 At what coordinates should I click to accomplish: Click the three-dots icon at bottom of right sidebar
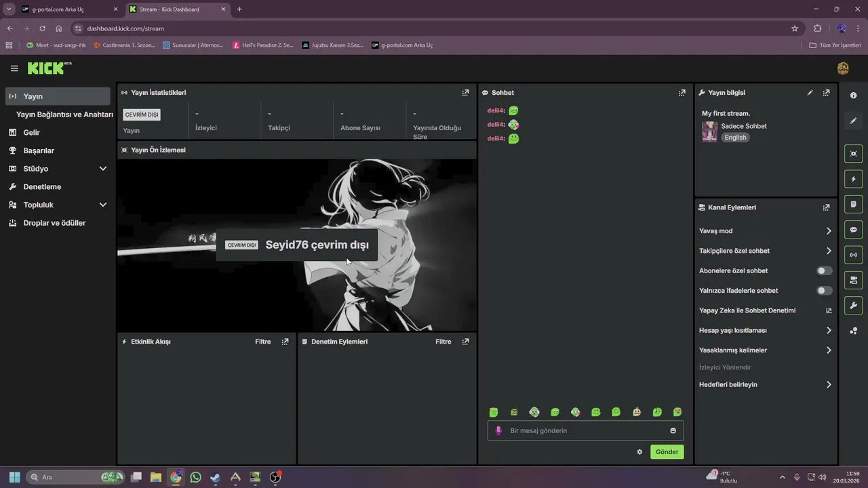[853, 331]
